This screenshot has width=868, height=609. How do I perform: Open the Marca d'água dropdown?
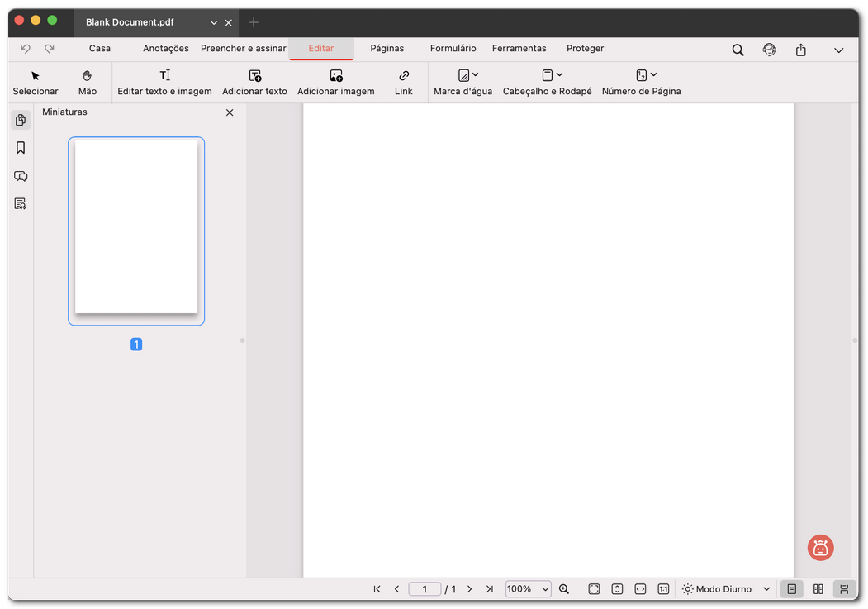tap(462, 82)
